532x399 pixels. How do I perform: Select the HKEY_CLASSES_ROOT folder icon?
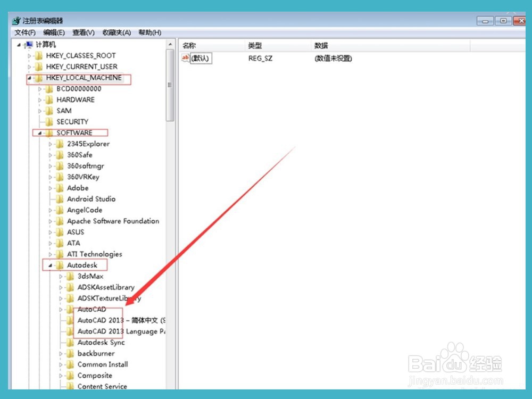click(x=39, y=56)
